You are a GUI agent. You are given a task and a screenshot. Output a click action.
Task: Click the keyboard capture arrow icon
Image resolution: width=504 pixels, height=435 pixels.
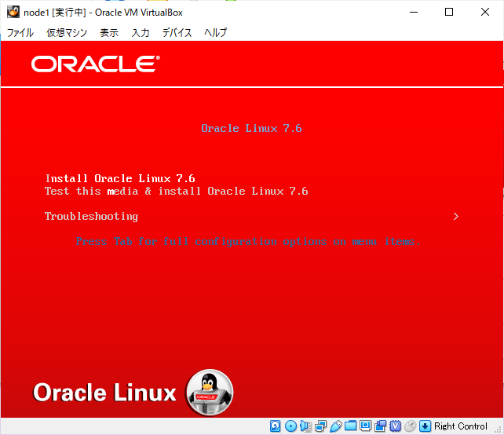click(425, 426)
